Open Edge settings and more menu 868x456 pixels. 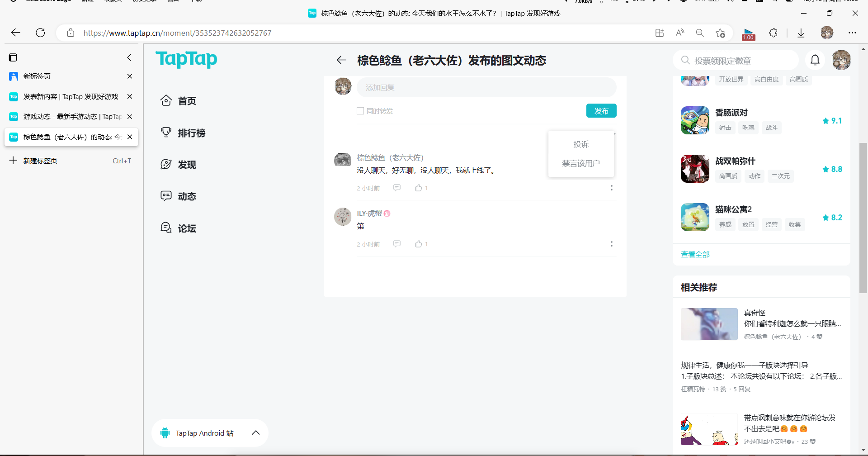852,33
